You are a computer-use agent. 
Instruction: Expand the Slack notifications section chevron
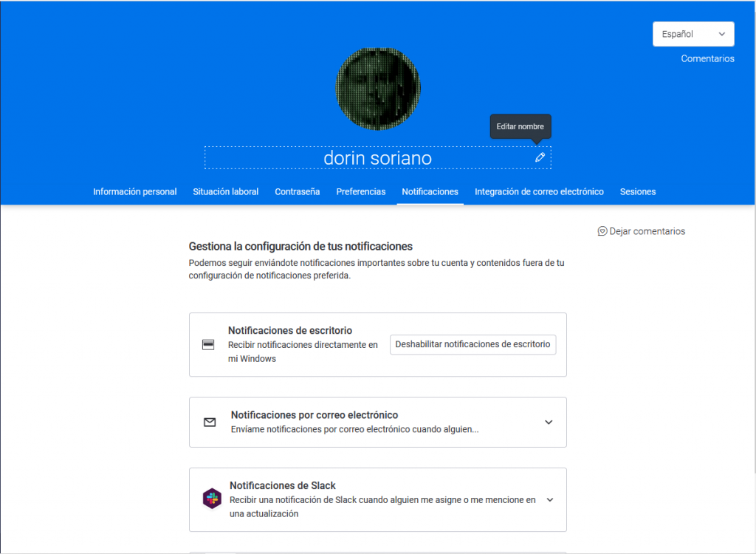click(x=549, y=499)
